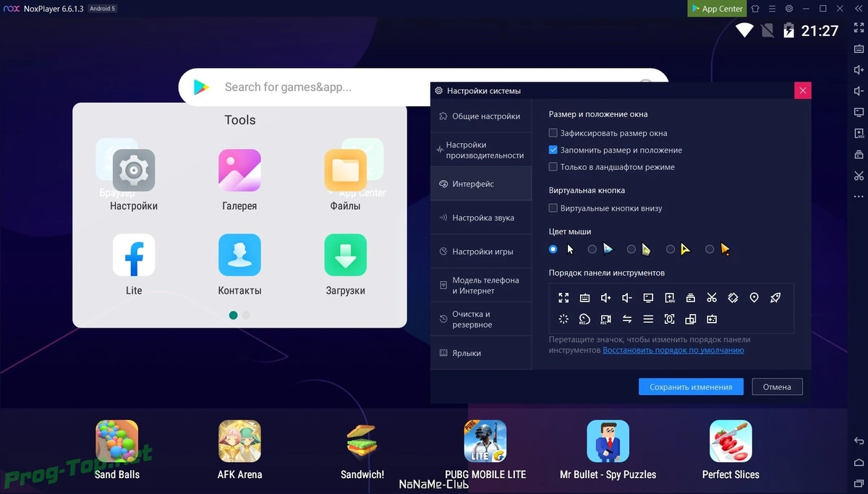Uncheck the Запомнить размер и положение checkbox
This screenshot has height=494, width=868.
pos(553,150)
